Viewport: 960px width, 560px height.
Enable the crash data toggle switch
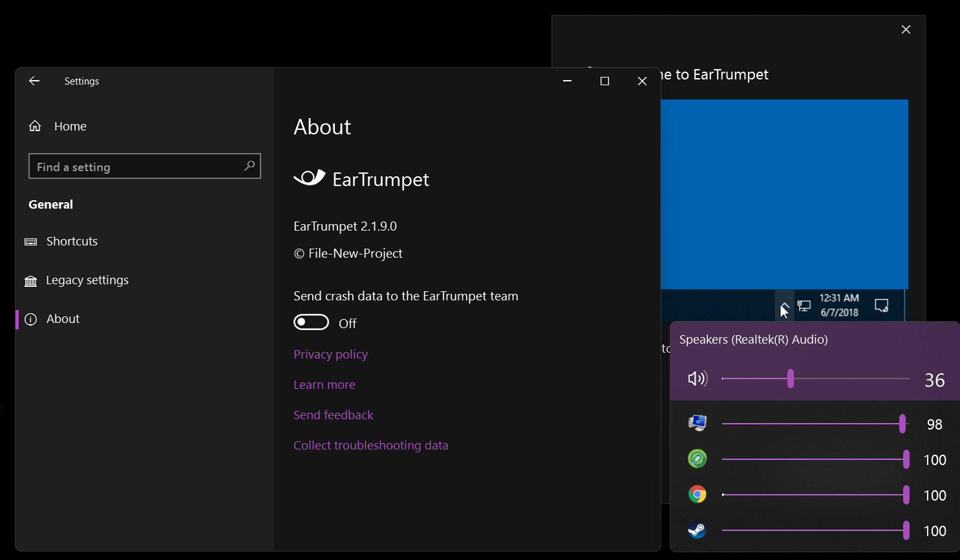click(x=312, y=322)
